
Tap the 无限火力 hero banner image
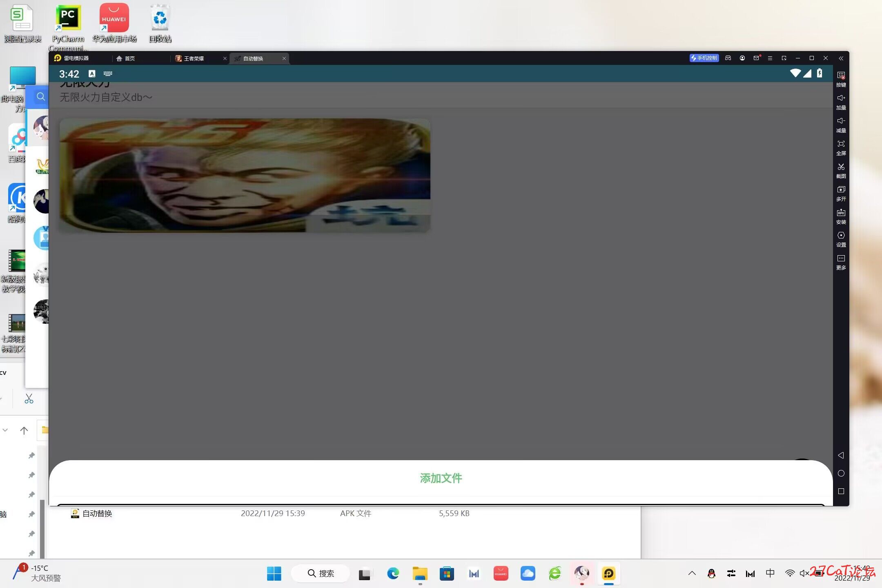(x=245, y=176)
